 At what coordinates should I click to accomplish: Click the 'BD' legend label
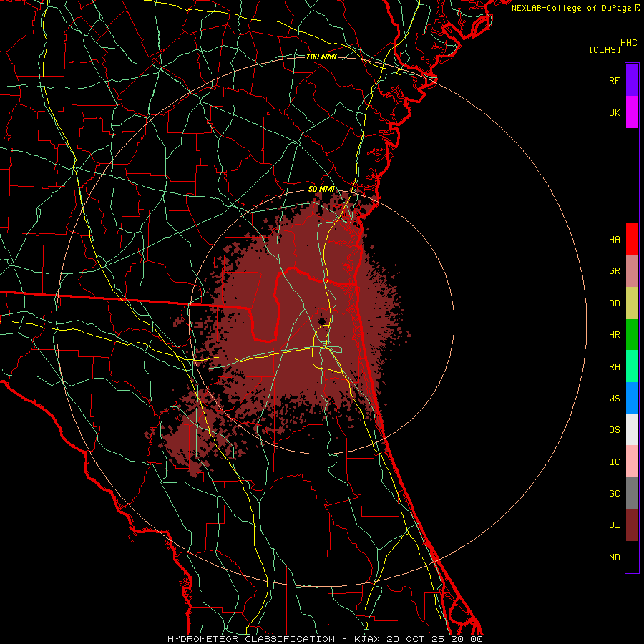[614, 303]
